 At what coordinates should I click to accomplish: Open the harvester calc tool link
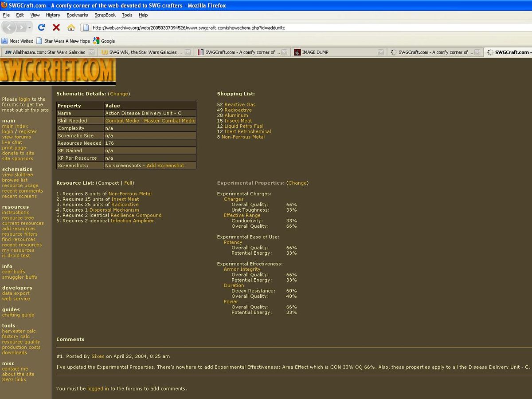pos(19,331)
